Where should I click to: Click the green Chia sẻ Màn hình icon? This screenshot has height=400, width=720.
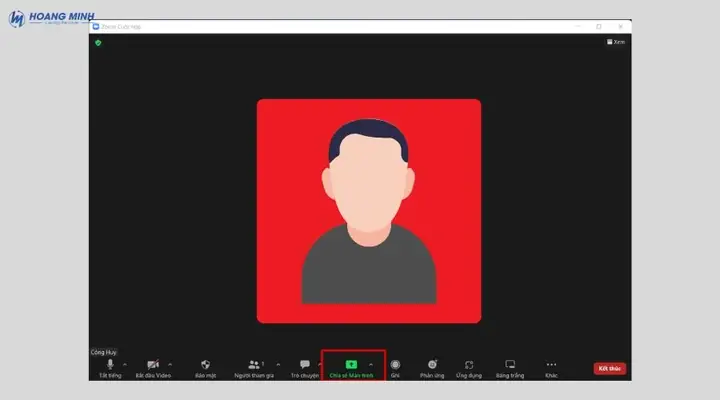click(x=351, y=365)
